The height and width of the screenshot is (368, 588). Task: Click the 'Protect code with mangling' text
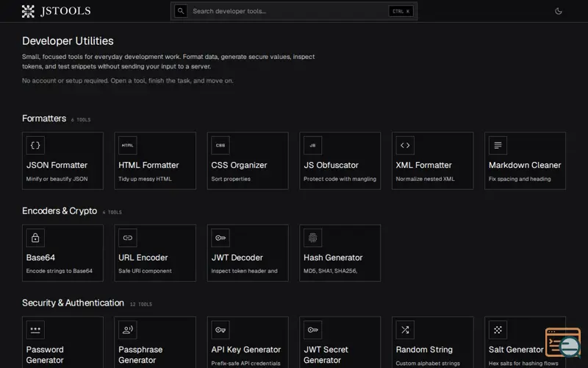click(x=340, y=179)
